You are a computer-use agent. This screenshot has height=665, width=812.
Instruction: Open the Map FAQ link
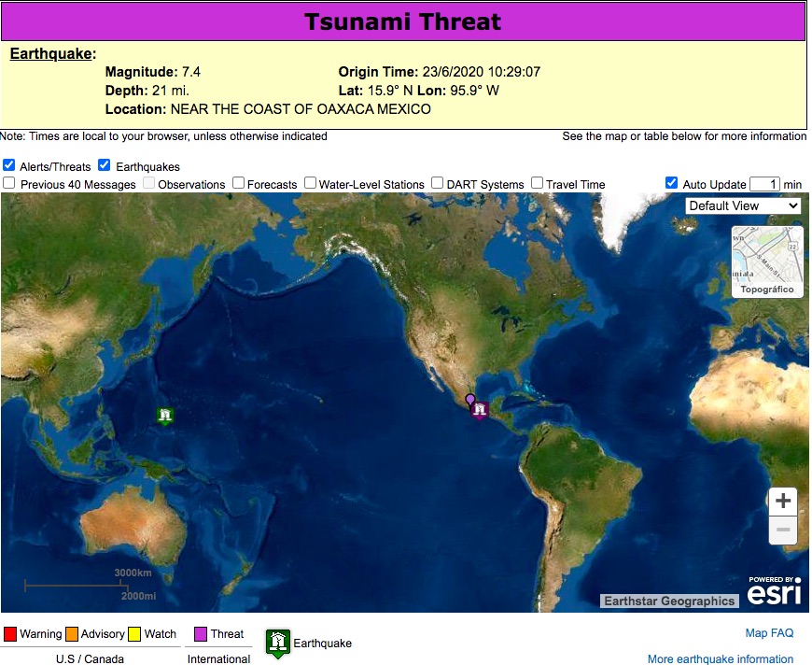click(x=770, y=632)
